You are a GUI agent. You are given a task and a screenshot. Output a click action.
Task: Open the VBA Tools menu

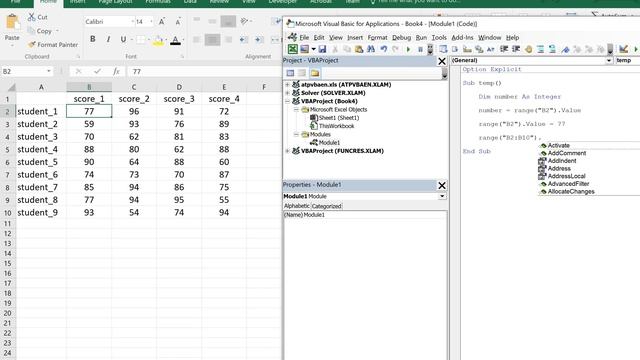click(x=439, y=38)
